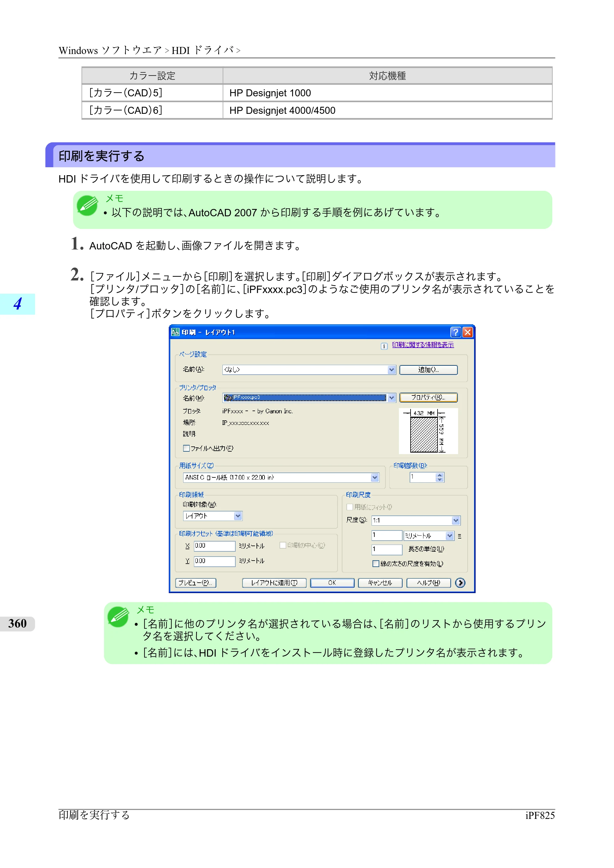Click the Y offset field
Screen dimensions: 614x868
tap(214, 561)
